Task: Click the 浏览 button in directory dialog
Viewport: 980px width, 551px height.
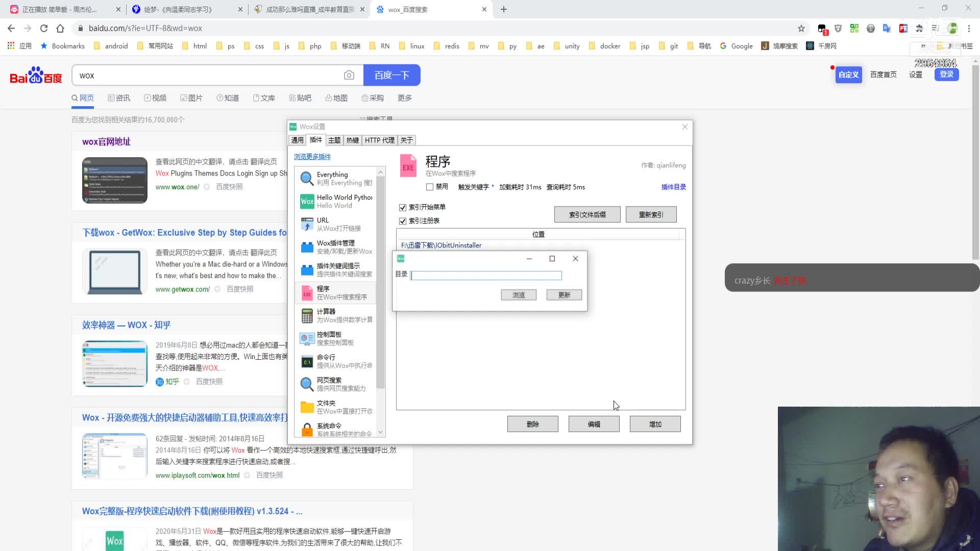Action: point(519,295)
